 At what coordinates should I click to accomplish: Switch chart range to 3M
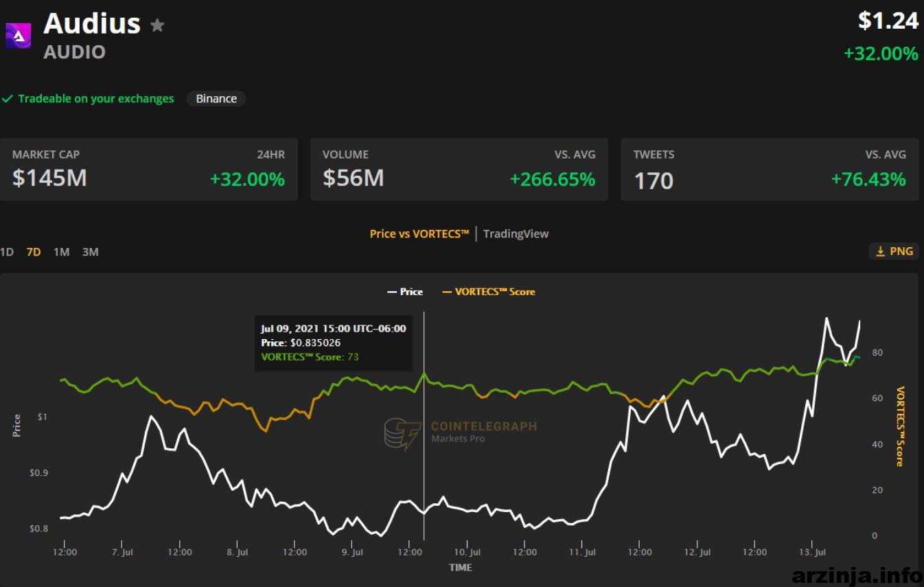pyautogui.click(x=91, y=252)
